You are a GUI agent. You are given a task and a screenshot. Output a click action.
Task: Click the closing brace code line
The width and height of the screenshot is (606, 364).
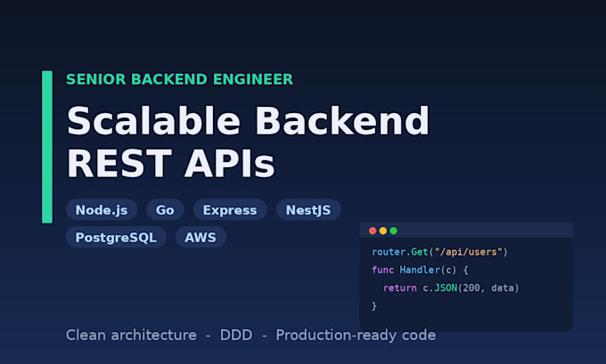click(x=373, y=306)
